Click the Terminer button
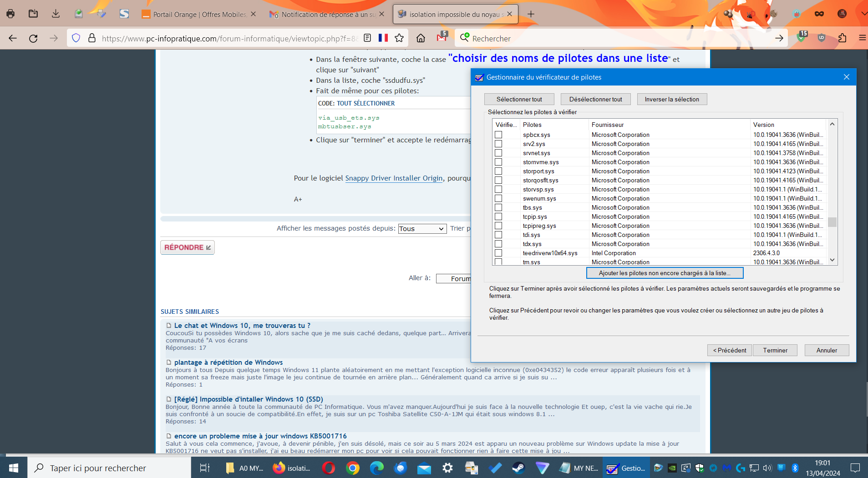Screen dimensions: 868x478 [775, 350]
